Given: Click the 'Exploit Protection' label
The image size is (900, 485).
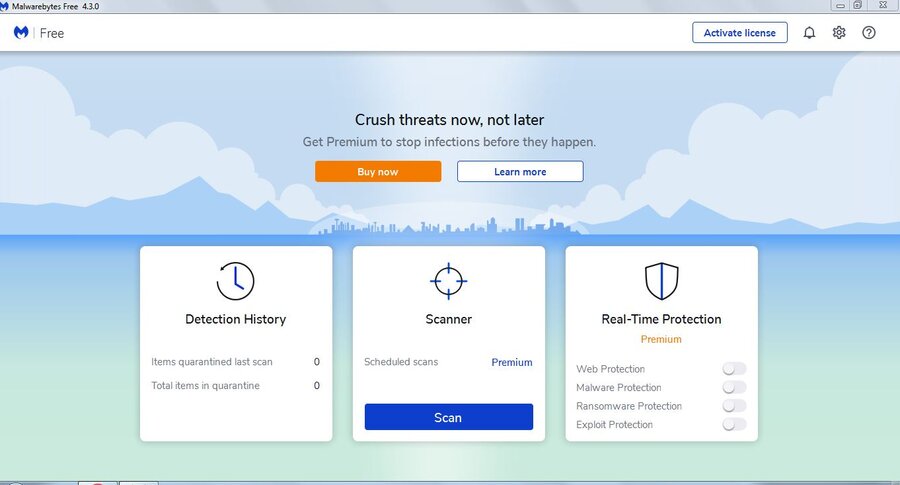Looking at the screenshot, I should 614,425.
